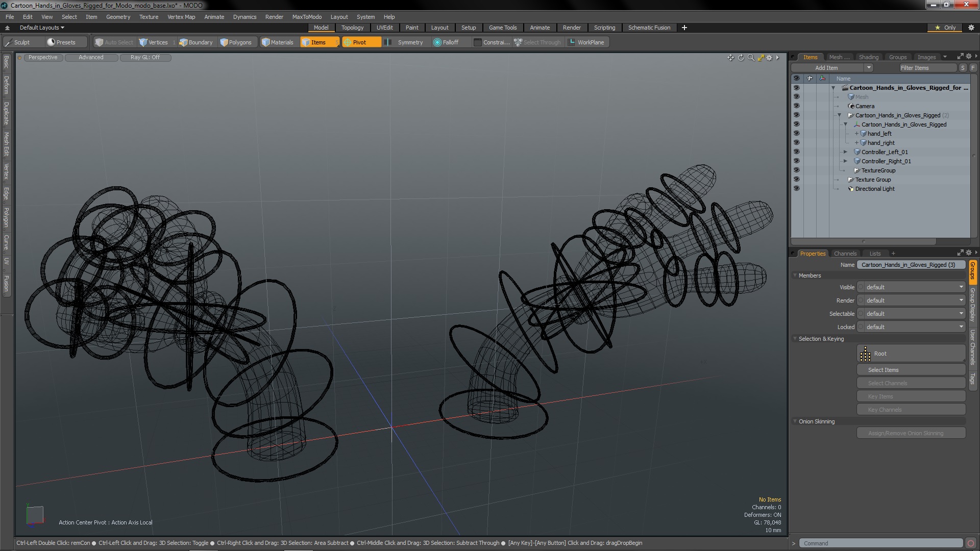Viewport: 980px width, 551px height.
Task: Switch to the UVEdit layout tab
Action: coord(384,28)
